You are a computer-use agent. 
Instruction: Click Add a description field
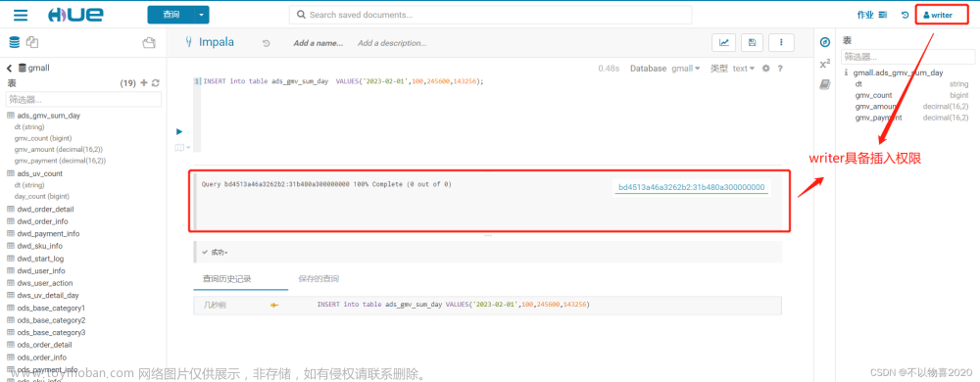(x=392, y=43)
